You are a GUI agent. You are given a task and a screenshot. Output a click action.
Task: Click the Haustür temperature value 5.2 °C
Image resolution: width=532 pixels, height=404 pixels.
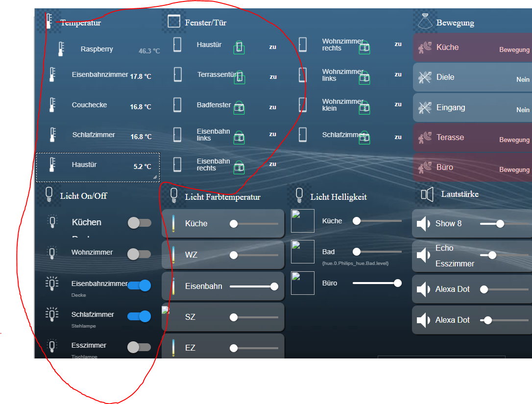(142, 166)
